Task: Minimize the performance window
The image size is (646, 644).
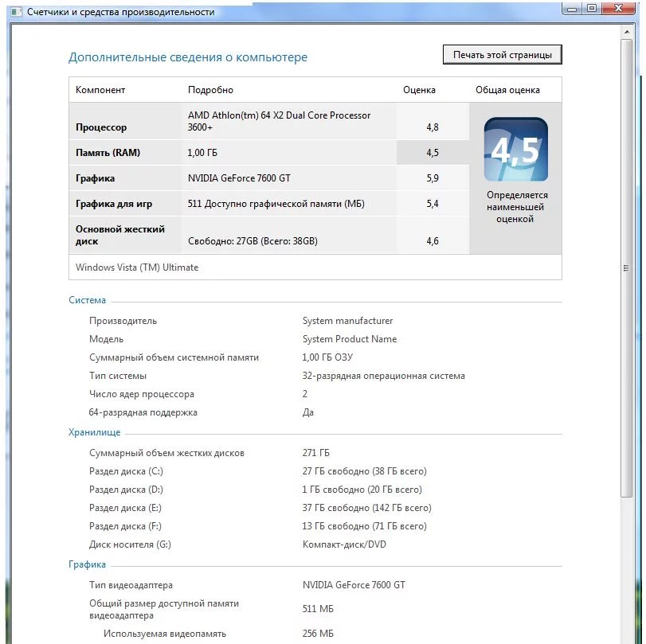Action: [x=571, y=8]
